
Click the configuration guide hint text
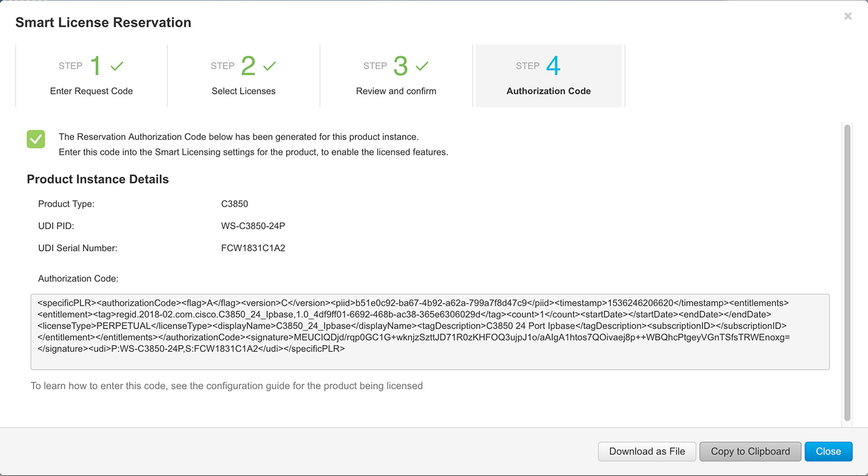(x=227, y=386)
